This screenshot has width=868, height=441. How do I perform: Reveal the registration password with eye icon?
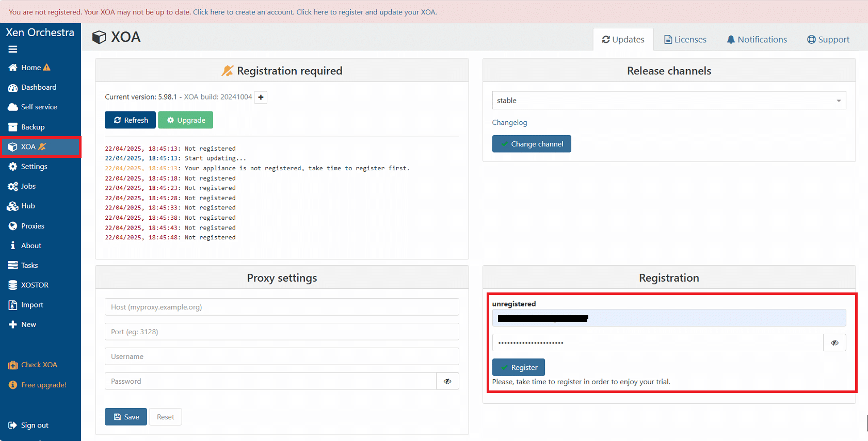(834, 343)
